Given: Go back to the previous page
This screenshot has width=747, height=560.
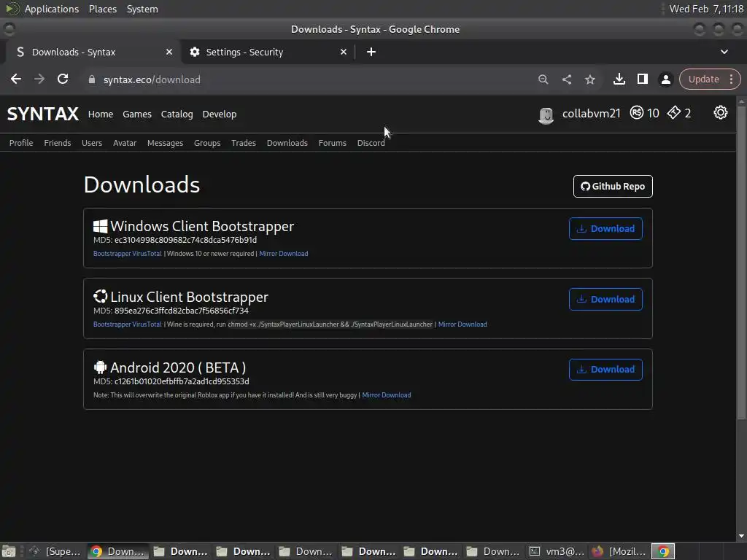Looking at the screenshot, I should click(16, 79).
